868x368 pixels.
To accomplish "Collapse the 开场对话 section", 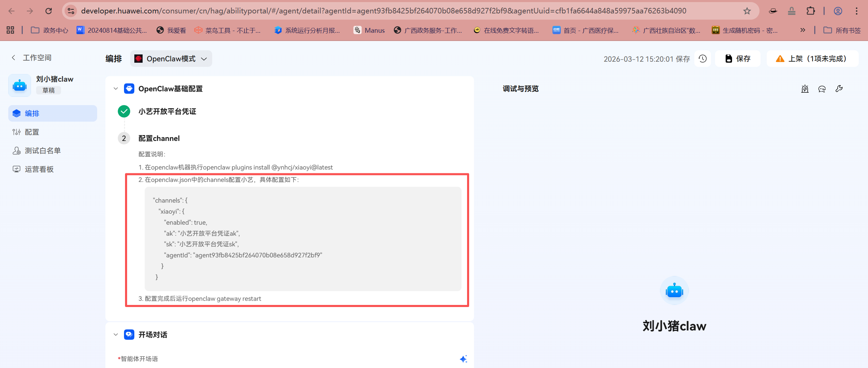I will [116, 335].
